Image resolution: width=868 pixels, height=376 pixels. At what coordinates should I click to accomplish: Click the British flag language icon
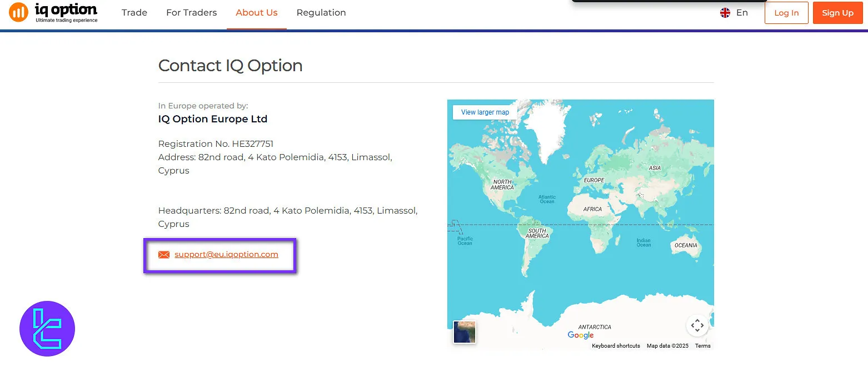(x=725, y=12)
